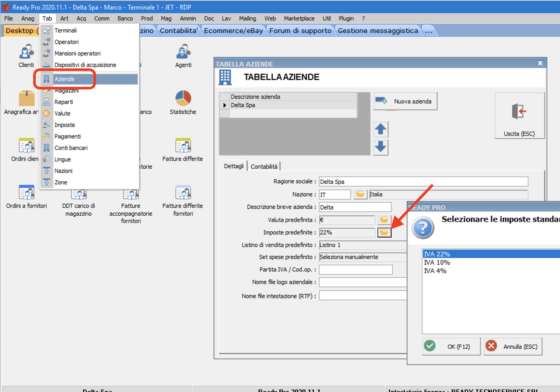Screen dimensions: 560x392
Task: Open the Agenti desktop icon
Action: [183, 52]
